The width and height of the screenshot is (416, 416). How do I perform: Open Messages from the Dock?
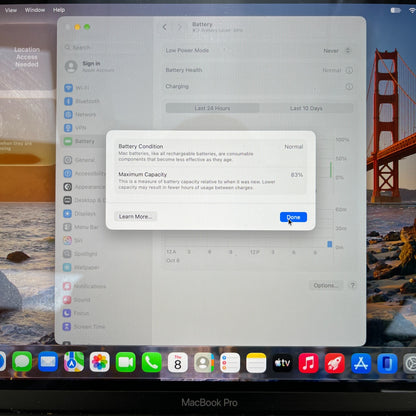tap(22, 362)
